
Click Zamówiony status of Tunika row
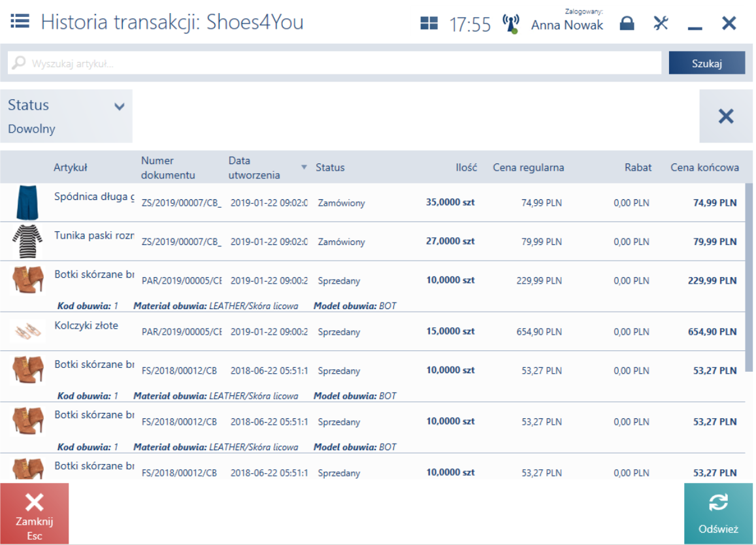341,242
